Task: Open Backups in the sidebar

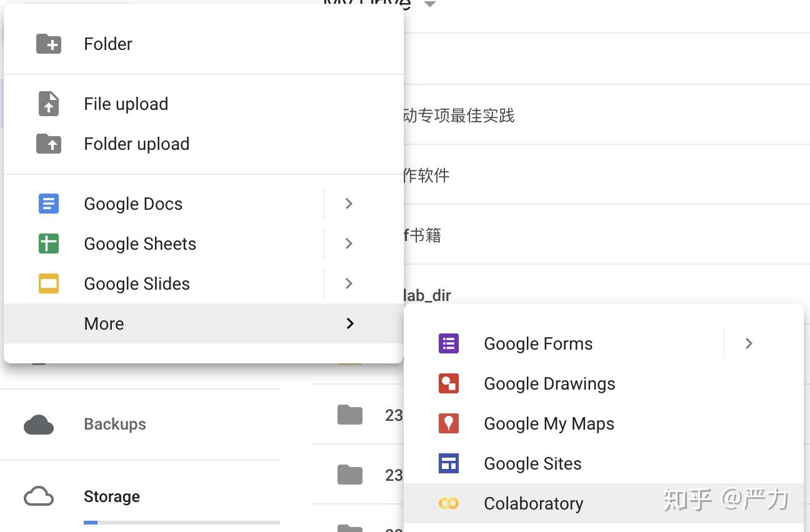Action: [115, 425]
